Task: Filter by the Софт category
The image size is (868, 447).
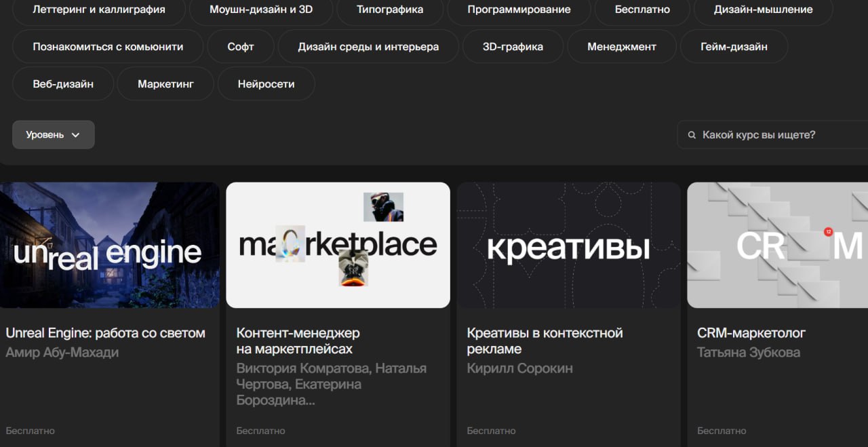Action: [x=241, y=47]
